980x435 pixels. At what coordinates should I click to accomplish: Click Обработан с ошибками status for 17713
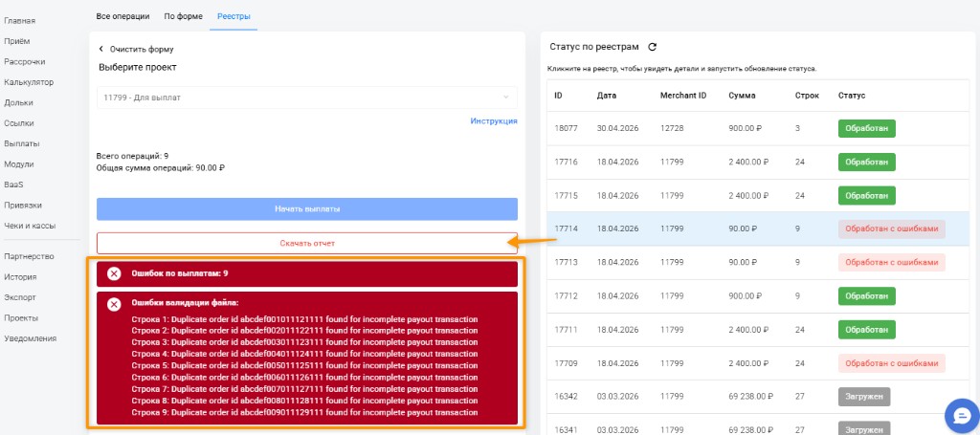891,263
